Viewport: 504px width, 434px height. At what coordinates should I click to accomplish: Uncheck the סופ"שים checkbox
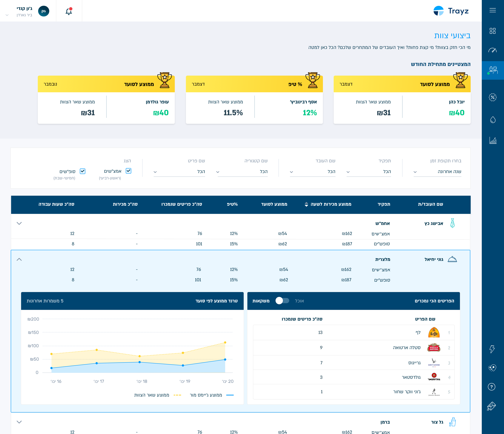(83, 171)
